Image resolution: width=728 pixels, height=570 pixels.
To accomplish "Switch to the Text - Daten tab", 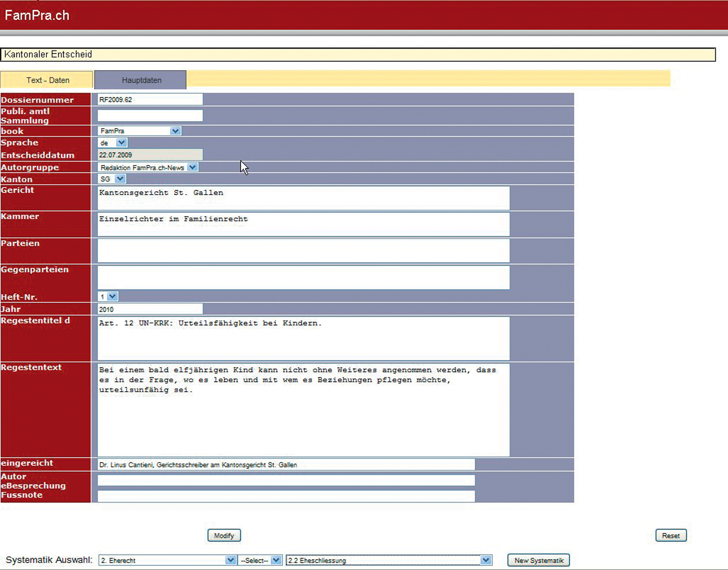I will pyautogui.click(x=47, y=80).
